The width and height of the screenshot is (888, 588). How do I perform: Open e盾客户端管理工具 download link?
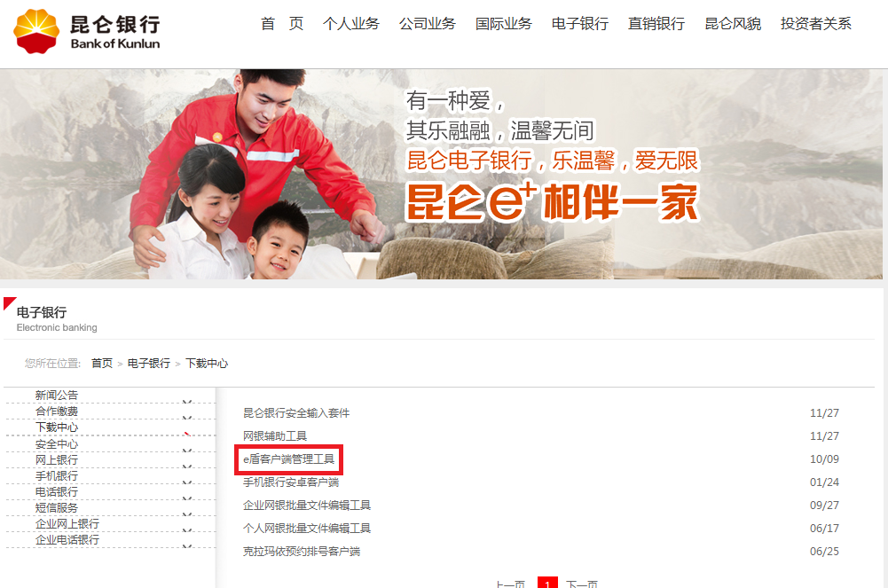(289, 459)
